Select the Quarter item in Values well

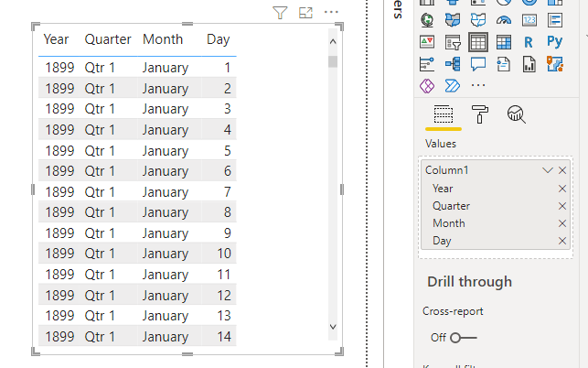[x=451, y=206]
